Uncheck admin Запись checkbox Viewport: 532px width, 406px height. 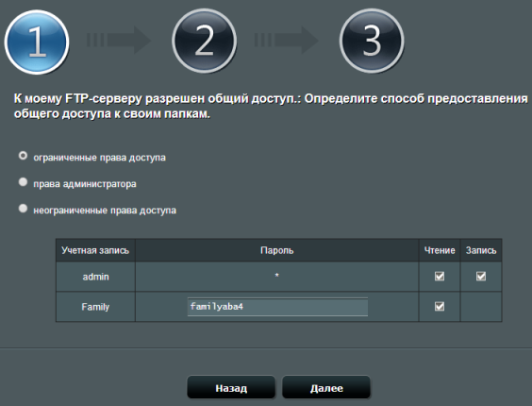click(x=481, y=277)
